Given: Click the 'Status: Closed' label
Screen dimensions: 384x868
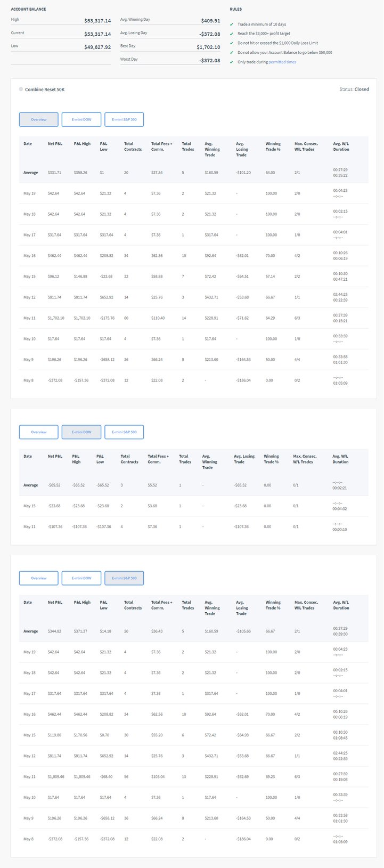Looking at the screenshot, I should click(x=354, y=90).
